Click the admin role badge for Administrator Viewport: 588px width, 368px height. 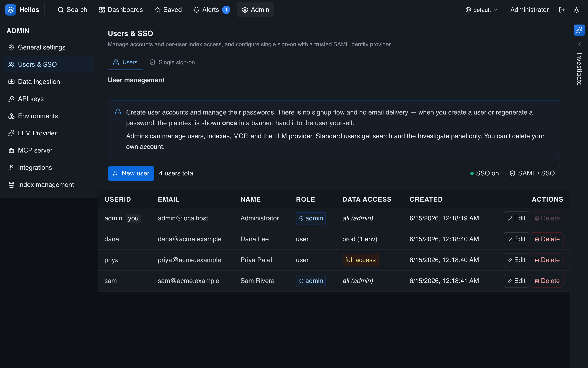311,218
